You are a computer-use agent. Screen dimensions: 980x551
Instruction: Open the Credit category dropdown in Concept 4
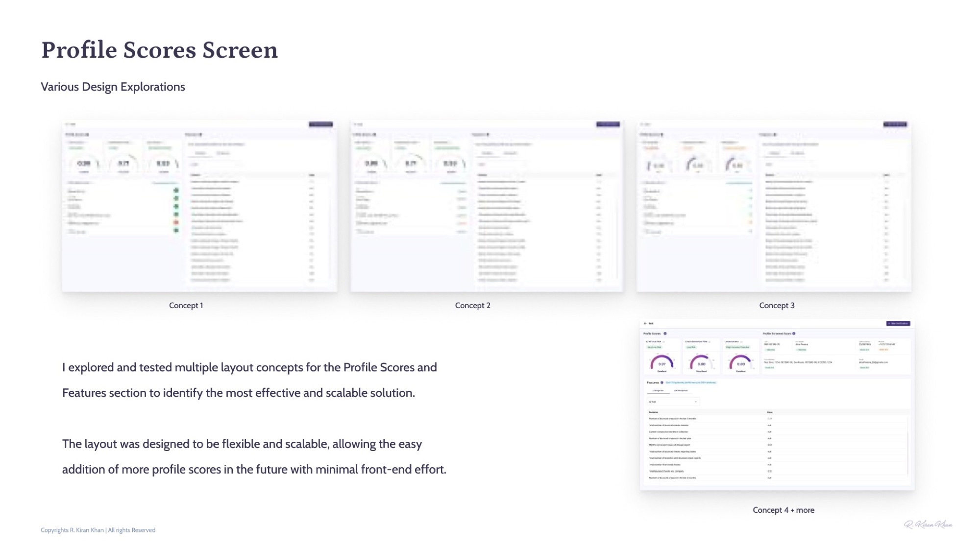click(673, 402)
